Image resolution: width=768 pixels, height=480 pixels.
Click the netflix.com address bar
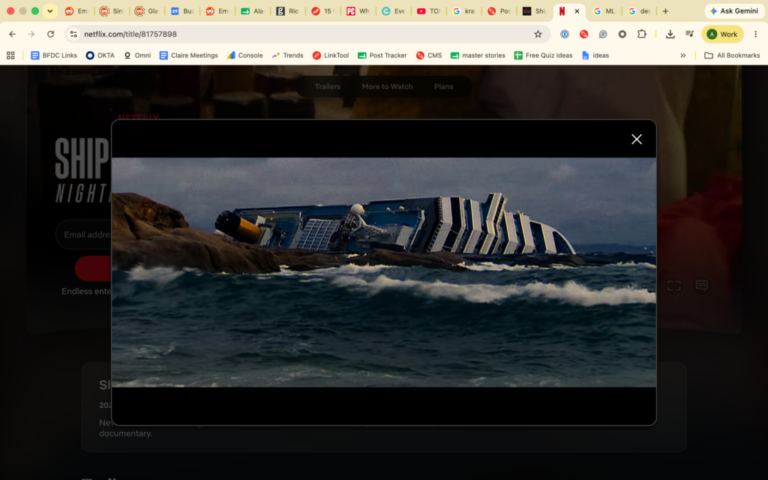click(x=306, y=34)
